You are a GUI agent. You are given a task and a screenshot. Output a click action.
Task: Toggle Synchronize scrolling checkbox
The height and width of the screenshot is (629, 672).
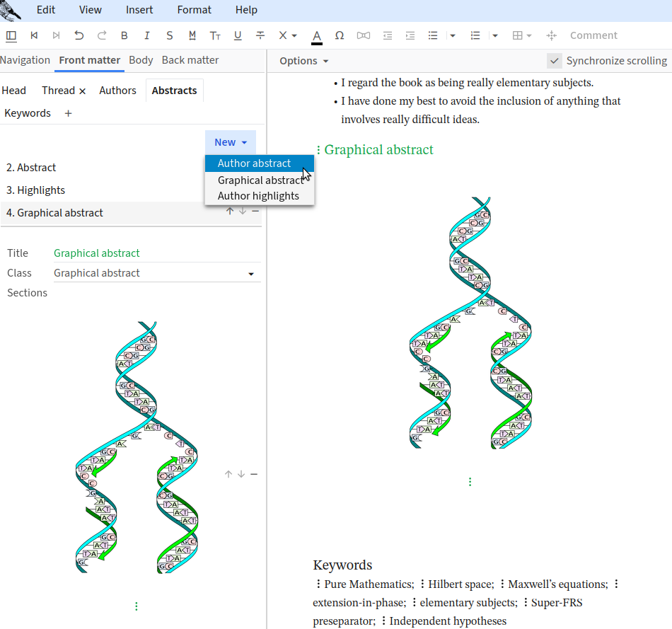pyautogui.click(x=555, y=61)
